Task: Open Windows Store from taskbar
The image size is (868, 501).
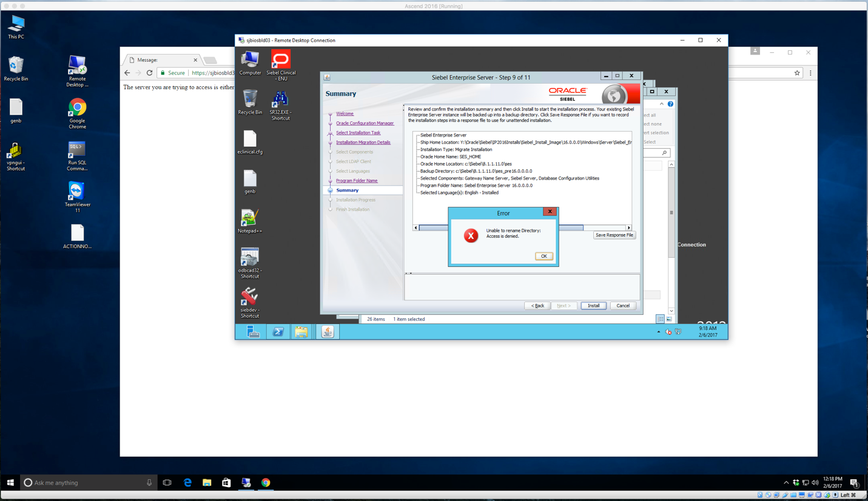Action: coord(226,483)
